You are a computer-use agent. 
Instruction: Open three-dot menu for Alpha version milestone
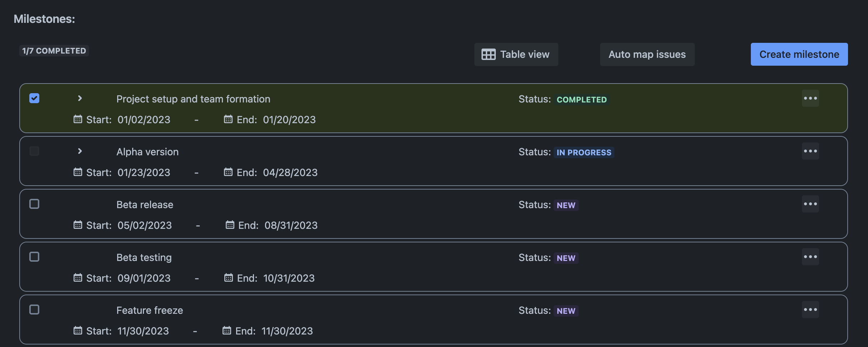810,151
